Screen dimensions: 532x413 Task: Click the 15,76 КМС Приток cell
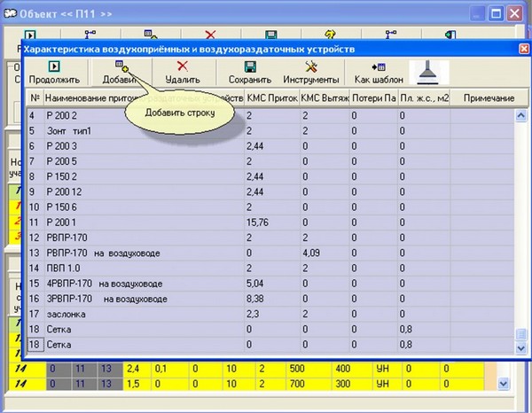click(x=272, y=222)
